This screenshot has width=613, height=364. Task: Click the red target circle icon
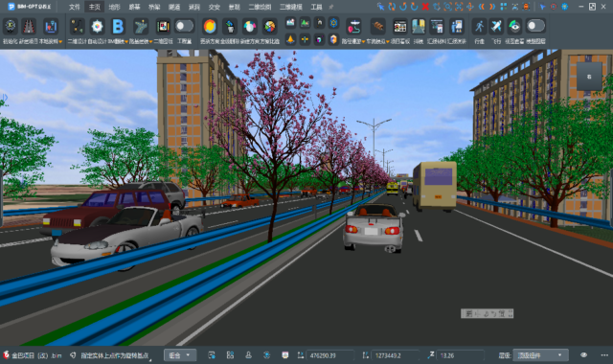554,7
